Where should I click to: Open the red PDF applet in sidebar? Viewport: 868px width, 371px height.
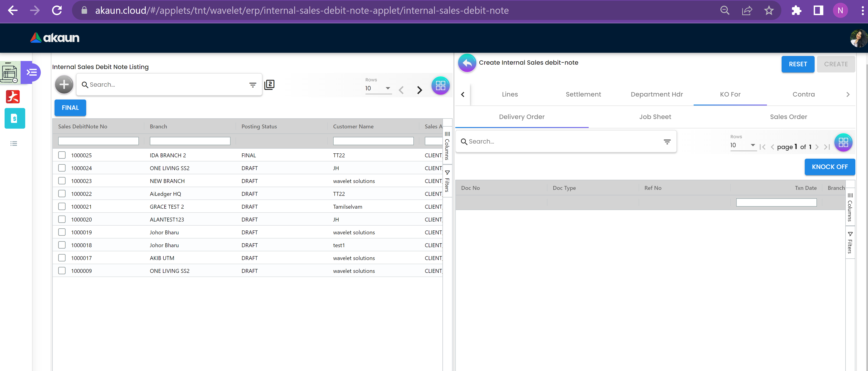click(13, 97)
